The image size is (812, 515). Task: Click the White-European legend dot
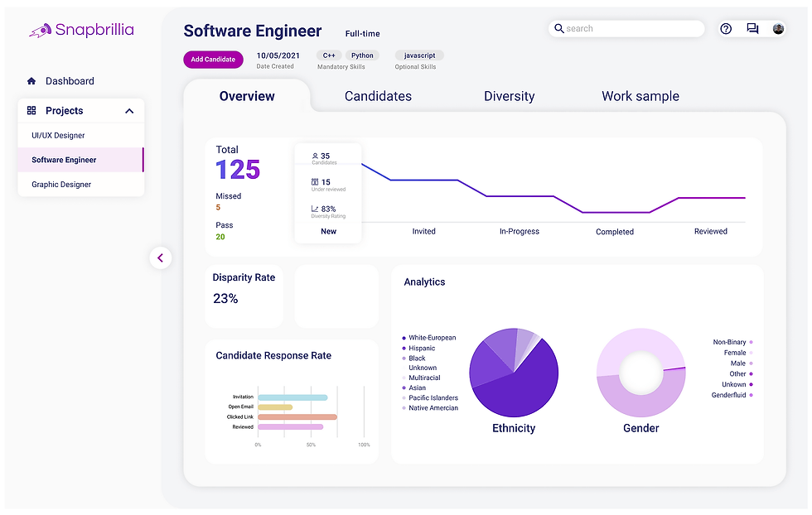[x=404, y=338]
